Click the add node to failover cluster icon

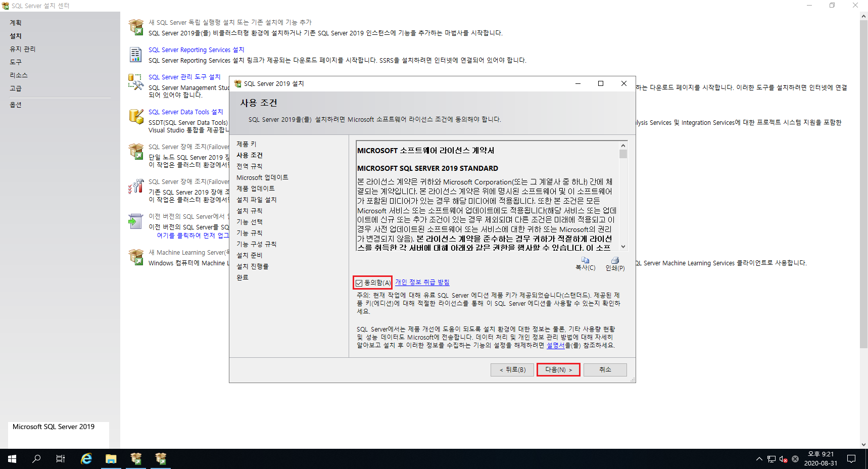(x=136, y=186)
